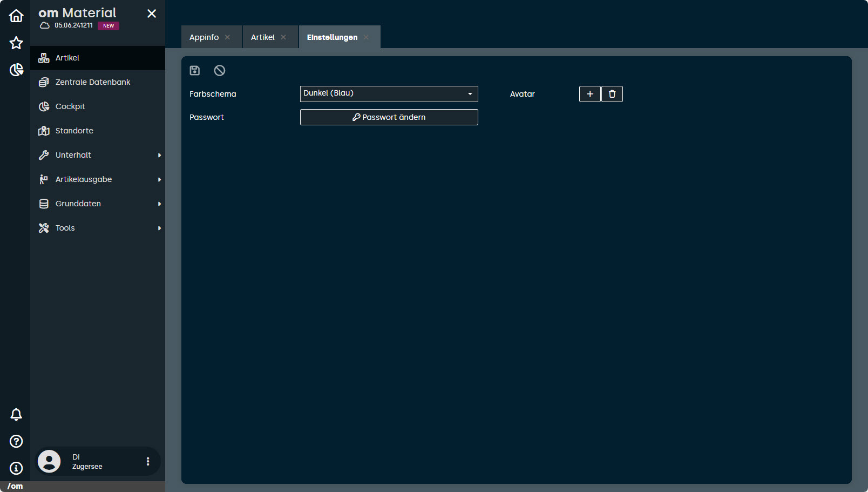The width and height of the screenshot is (868, 492).
Task: Click the help question mark icon
Action: pyautogui.click(x=16, y=441)
